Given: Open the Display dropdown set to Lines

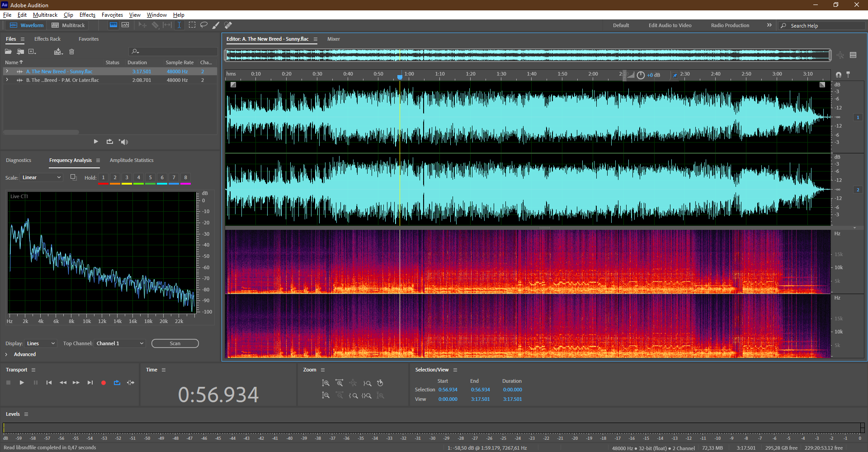Looking at the screenshot, I should (x=41, y=343).
